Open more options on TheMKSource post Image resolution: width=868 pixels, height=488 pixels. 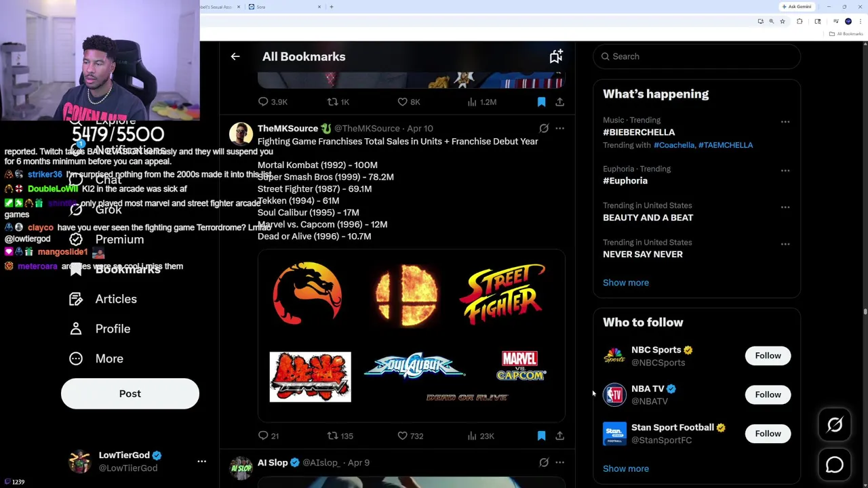(559, 128)
